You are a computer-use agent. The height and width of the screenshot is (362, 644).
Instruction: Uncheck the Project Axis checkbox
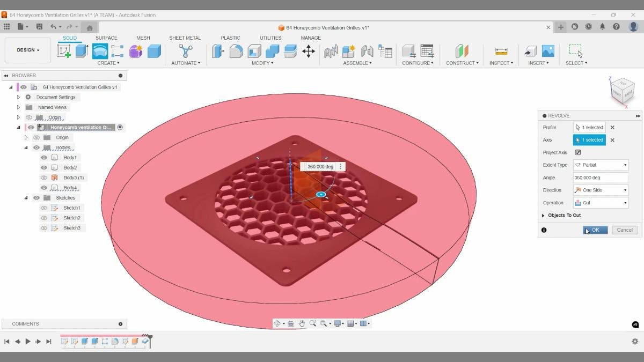[578, 152]
